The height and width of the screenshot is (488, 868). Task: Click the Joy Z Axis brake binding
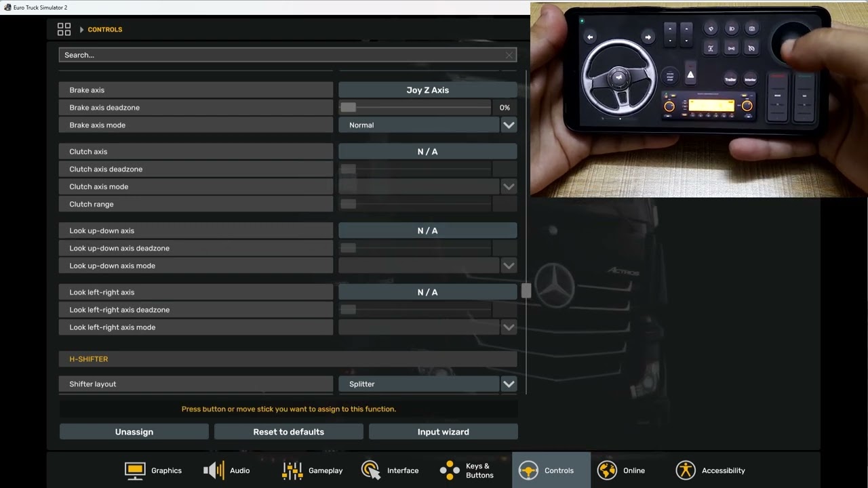coord(428,90)
